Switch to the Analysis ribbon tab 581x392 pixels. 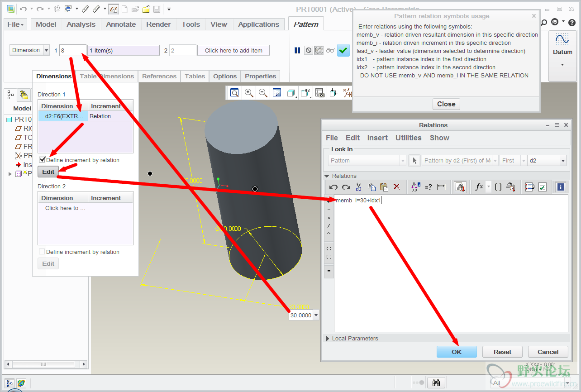point(81,24)
